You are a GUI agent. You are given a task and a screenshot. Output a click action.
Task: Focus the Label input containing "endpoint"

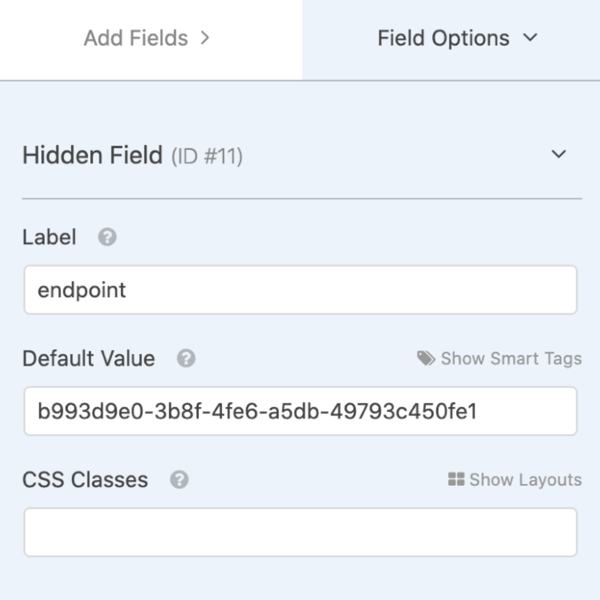coord(300,290)
